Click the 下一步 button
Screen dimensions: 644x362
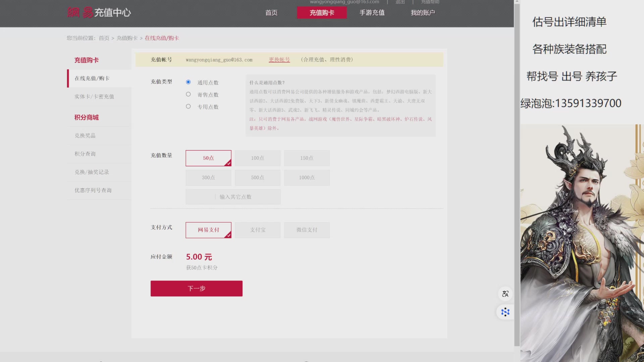(197, 289)
